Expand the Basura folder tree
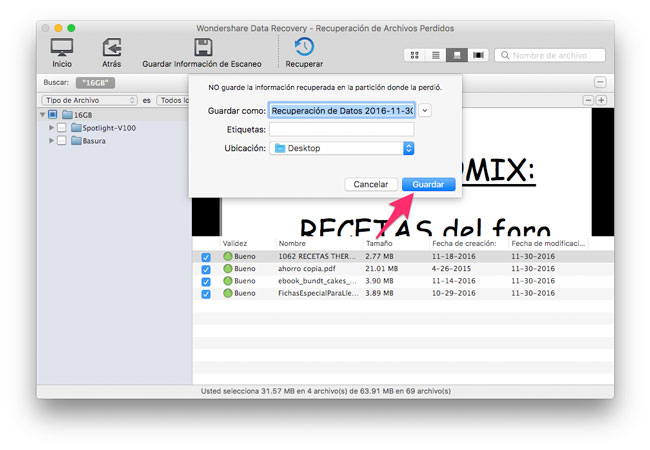 click(51, 141)
